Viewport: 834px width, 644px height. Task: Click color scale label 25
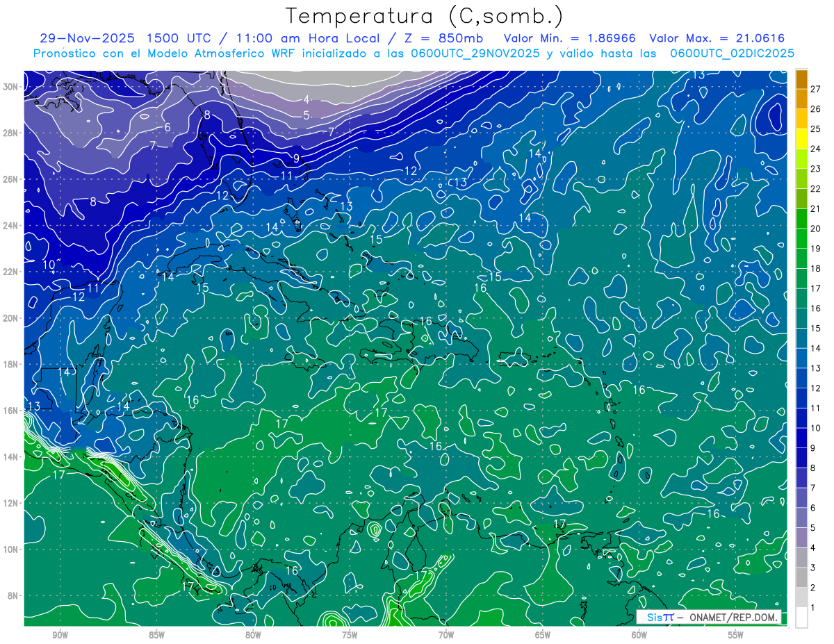(816, 129)
